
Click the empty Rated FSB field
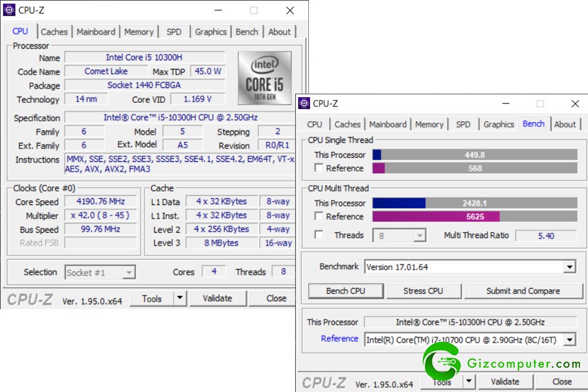click(x=100, y=243)
